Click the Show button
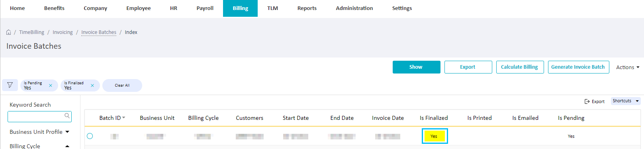The image size is (644, 149). tap(417, 67)
